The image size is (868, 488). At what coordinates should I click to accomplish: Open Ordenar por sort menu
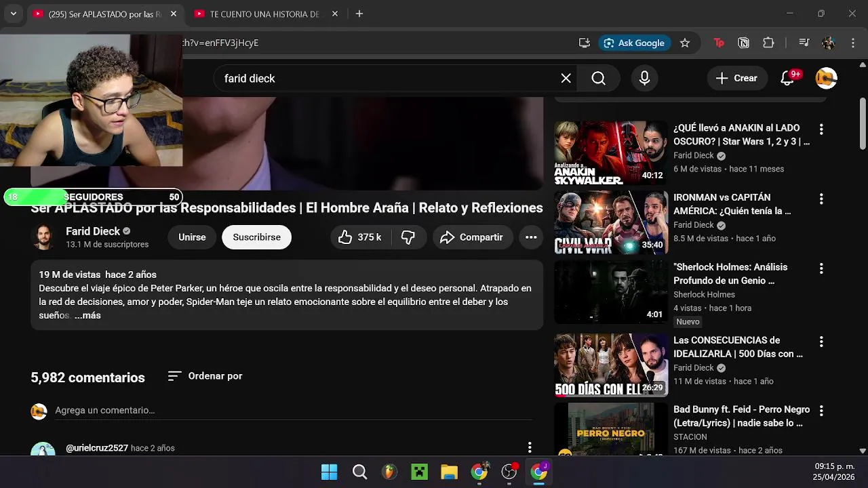(x=205, y=376)
